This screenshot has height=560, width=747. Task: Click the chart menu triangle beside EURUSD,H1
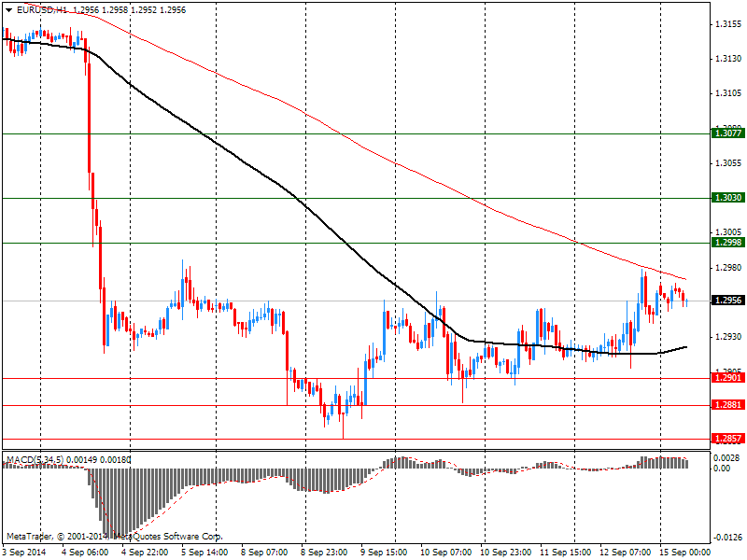pyautogui.click(x=9, y=10)
